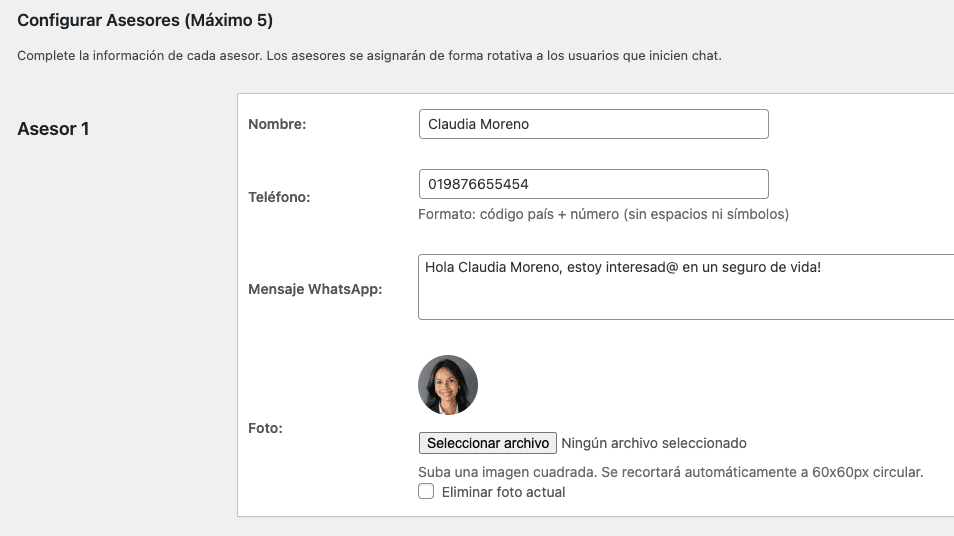Click the 'Eliminar foto actual' label text
This screenshot has height=536, width=954.
tap(503, 492)
